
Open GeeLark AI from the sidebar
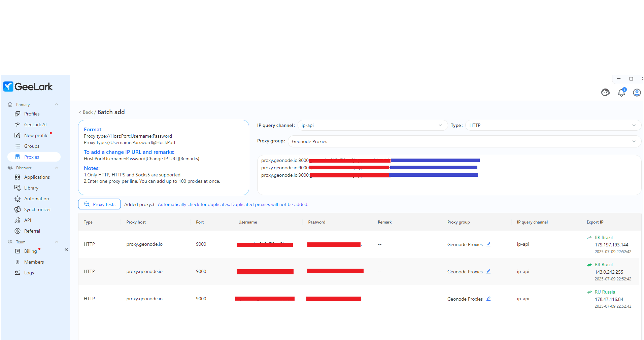(x=35, y=125)
